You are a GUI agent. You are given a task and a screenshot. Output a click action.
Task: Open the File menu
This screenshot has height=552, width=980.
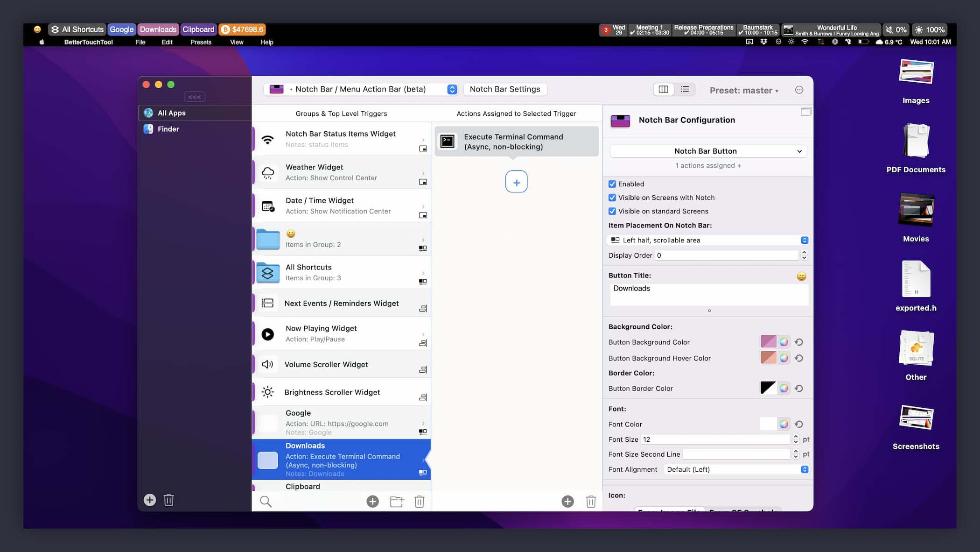[x=140, y=42]
